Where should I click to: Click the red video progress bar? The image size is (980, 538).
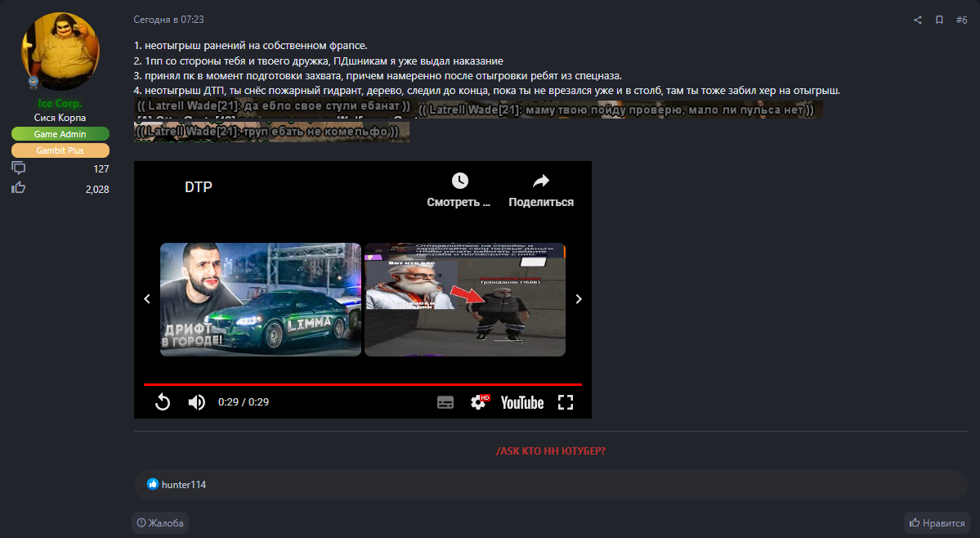[362, 384]
